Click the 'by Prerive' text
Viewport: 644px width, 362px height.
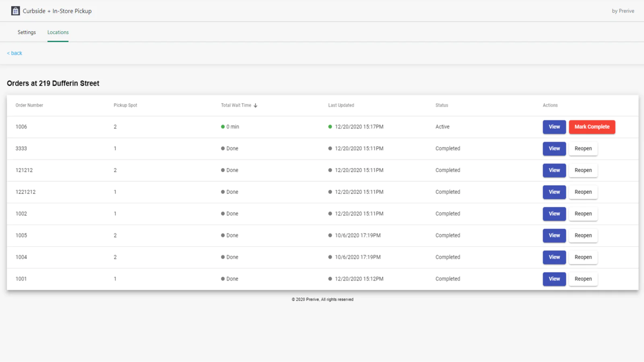623,11
